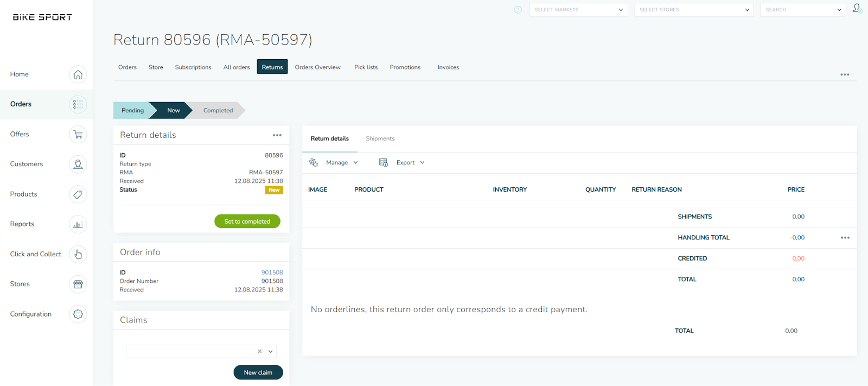Click the Set to completed button
Viewport: 868px width, 386px height.
tap(247, 222)
